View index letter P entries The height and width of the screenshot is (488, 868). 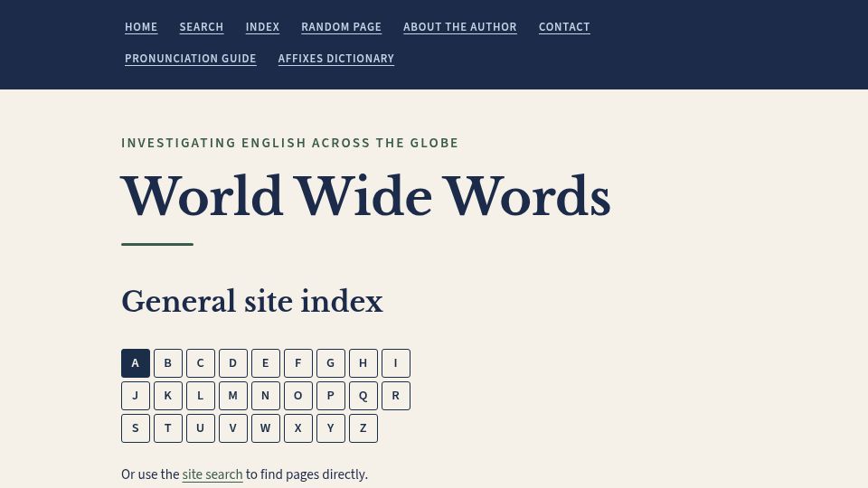[x=331, y=396]
